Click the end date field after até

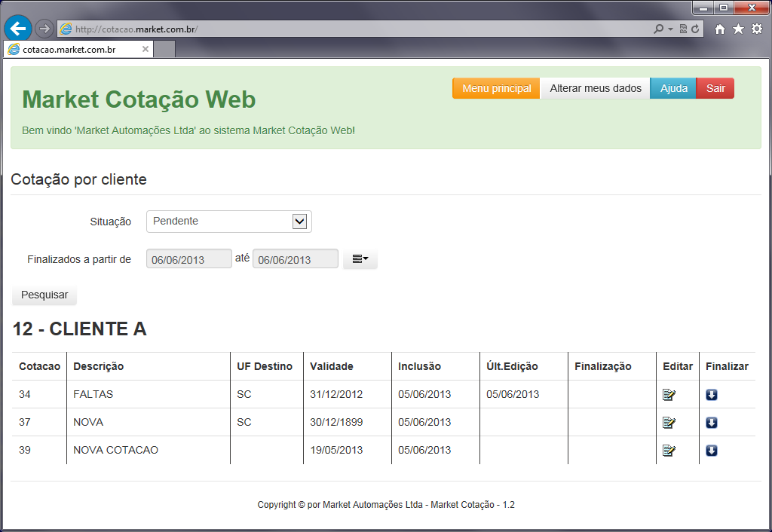tap(296, 259)
